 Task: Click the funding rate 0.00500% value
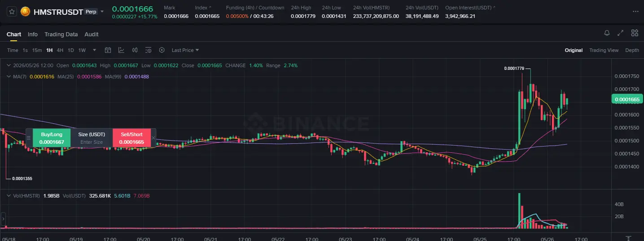pyautogui.click(x=237, y=16)
